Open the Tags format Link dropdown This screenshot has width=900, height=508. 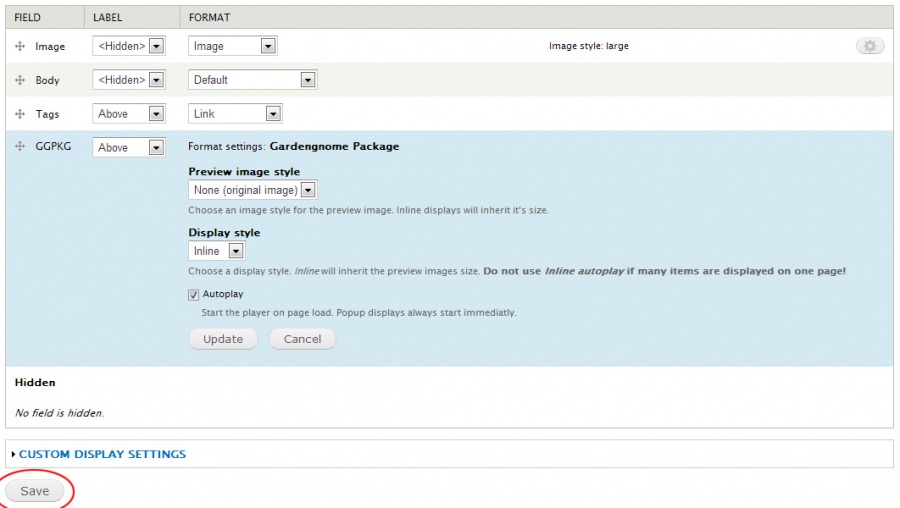(235, 114)
